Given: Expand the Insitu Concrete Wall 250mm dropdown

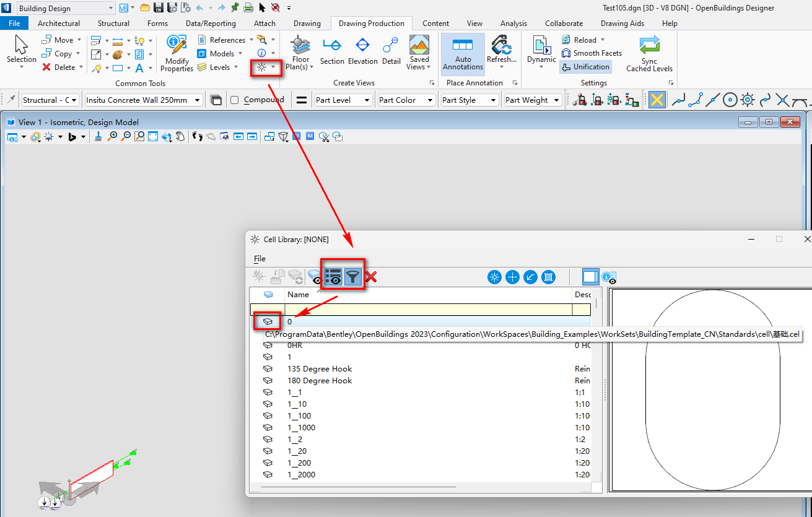Looking at the screenshot, I should pos(144,100).
